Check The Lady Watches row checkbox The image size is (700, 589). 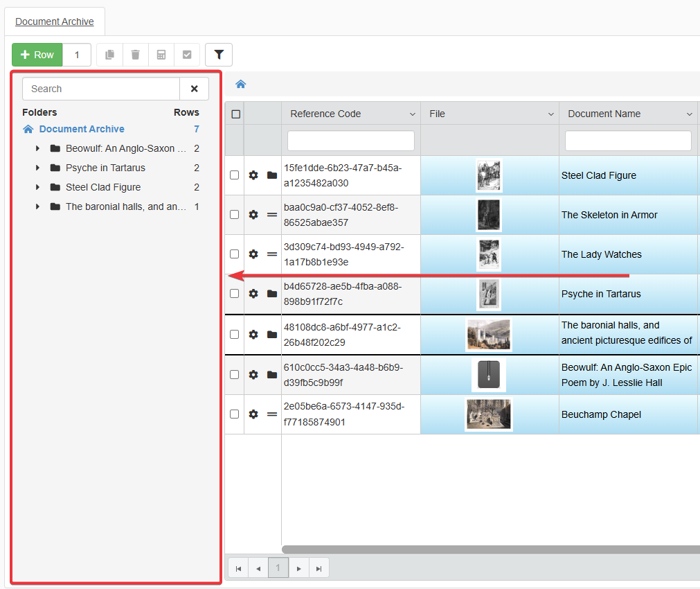pos(235,254)
